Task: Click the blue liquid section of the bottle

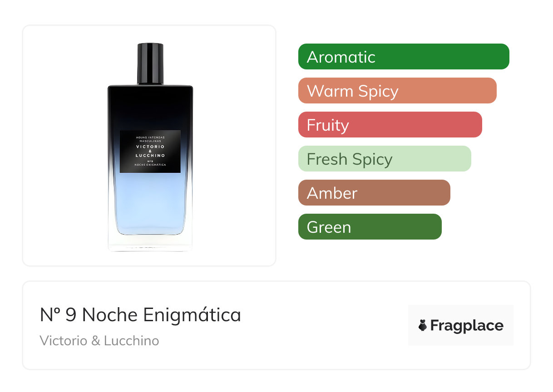Action: 150,204
